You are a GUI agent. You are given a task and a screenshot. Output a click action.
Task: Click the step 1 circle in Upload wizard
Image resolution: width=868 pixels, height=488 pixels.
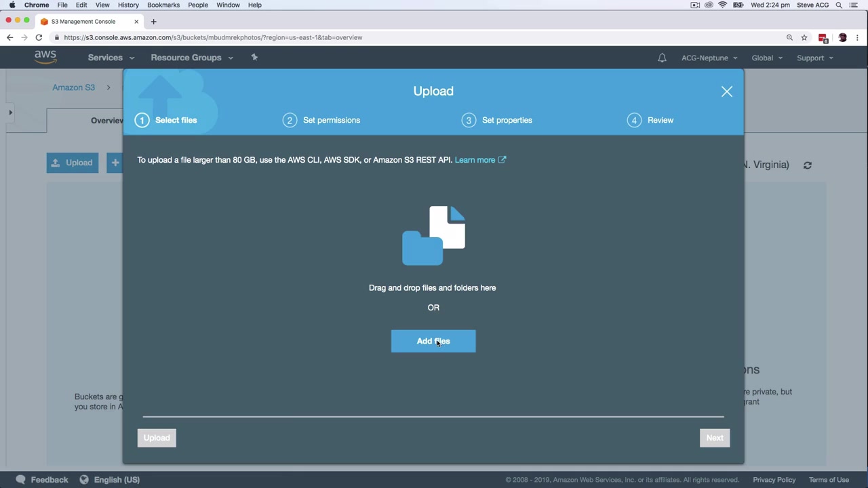tap(142, 121)
